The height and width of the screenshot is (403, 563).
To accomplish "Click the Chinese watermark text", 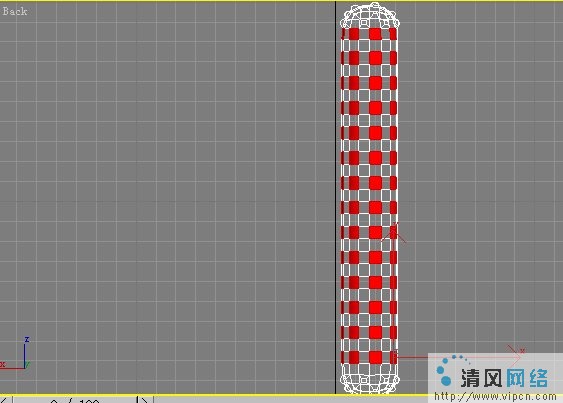I will 504,378.
